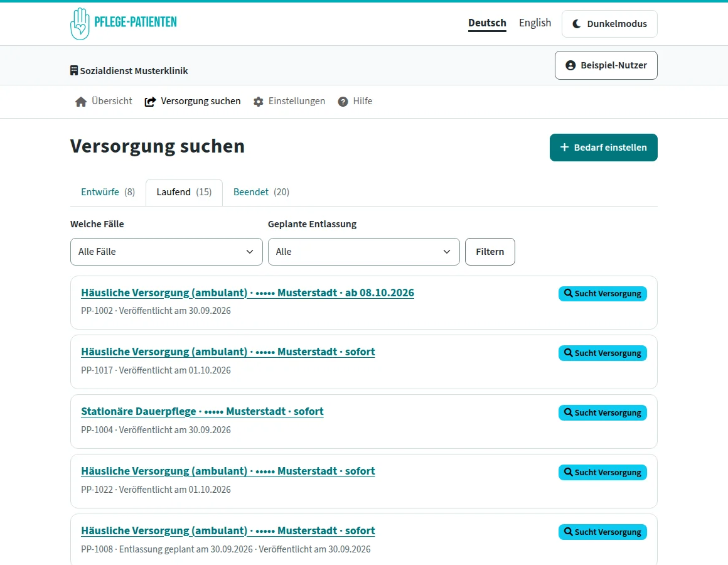
Task: Click text PP-1004 · Veröffentlicht am 30.09.2026
Action: coord(156,430)
